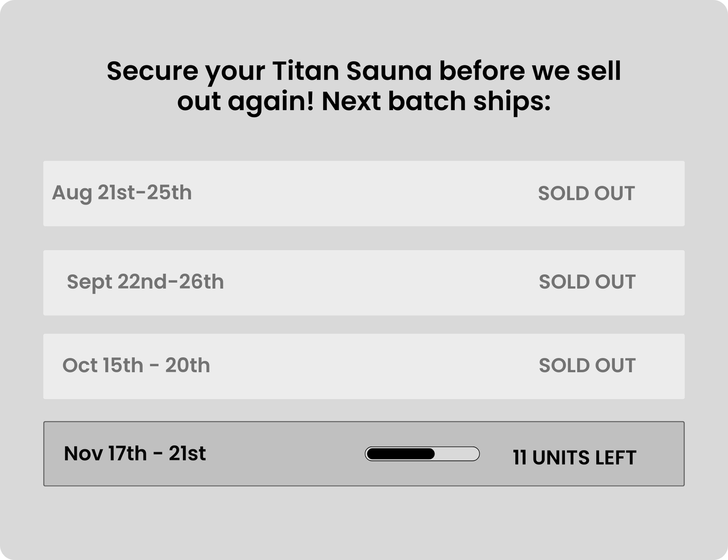This screenshot has height=560, width=728.
Task: Click the words 'Titan Sauna' in the headline
Action: point(352,71)
